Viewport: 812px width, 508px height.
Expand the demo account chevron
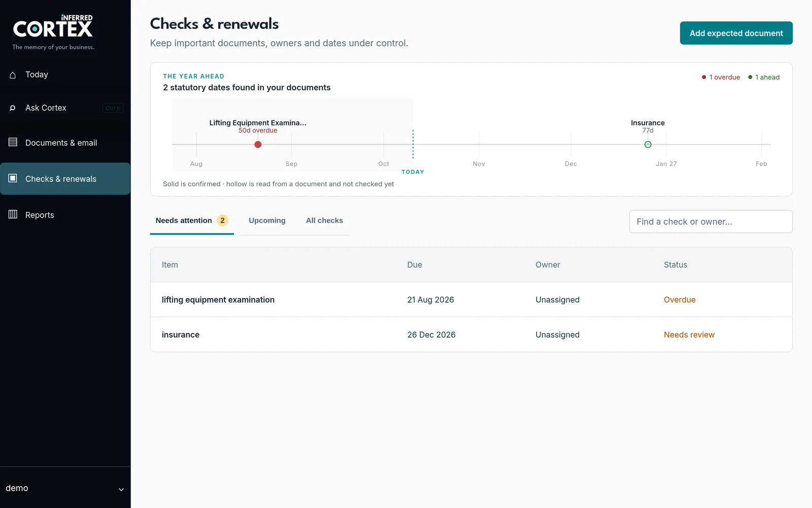tap(121, 489)
